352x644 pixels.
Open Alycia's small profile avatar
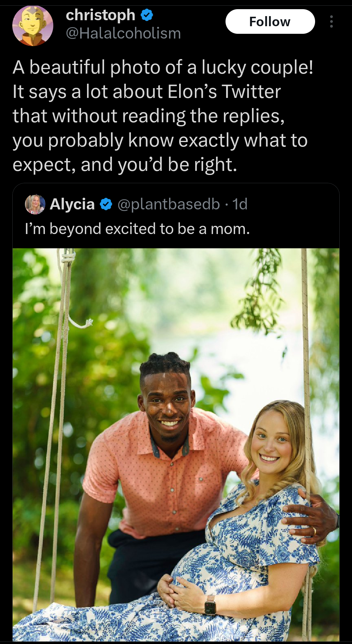pyautogui.click(x=35, y=204)
